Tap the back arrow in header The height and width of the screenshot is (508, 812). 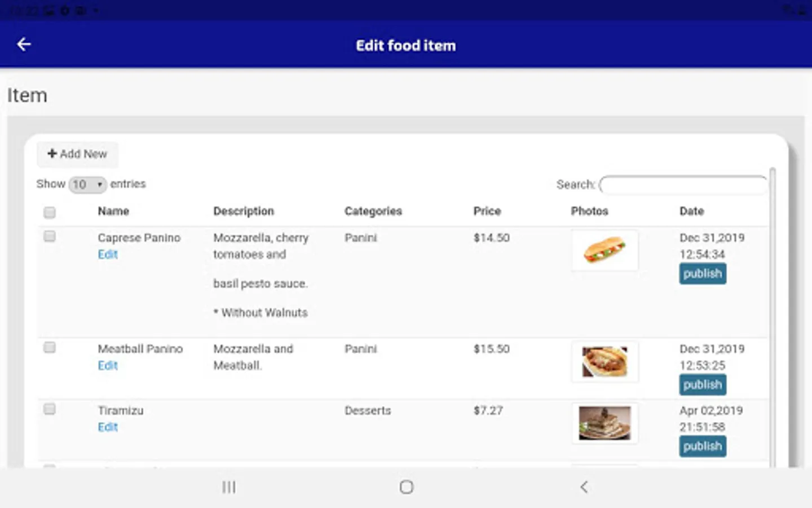24,45
